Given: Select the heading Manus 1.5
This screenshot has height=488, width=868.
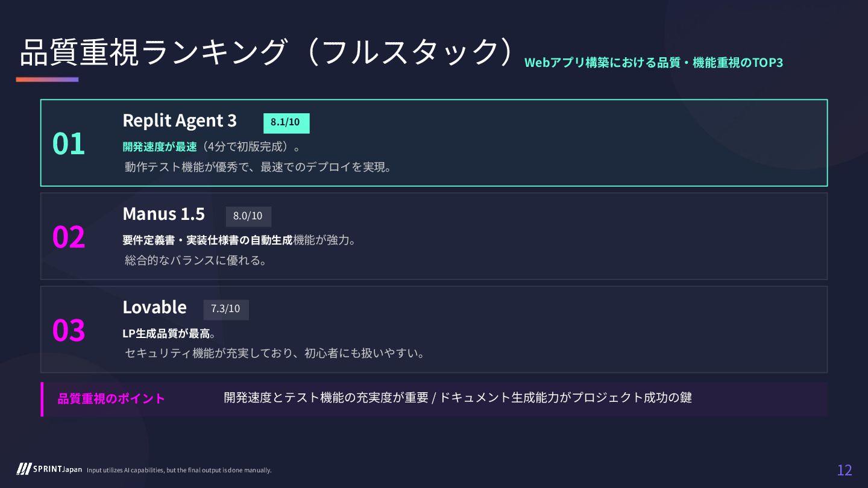Looking at the screenshot, I should (163, 214).
